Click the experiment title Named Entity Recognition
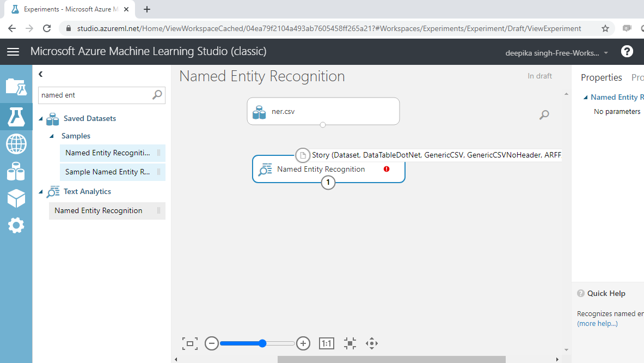This screenshot has height=363, width=644. point(262,76)
